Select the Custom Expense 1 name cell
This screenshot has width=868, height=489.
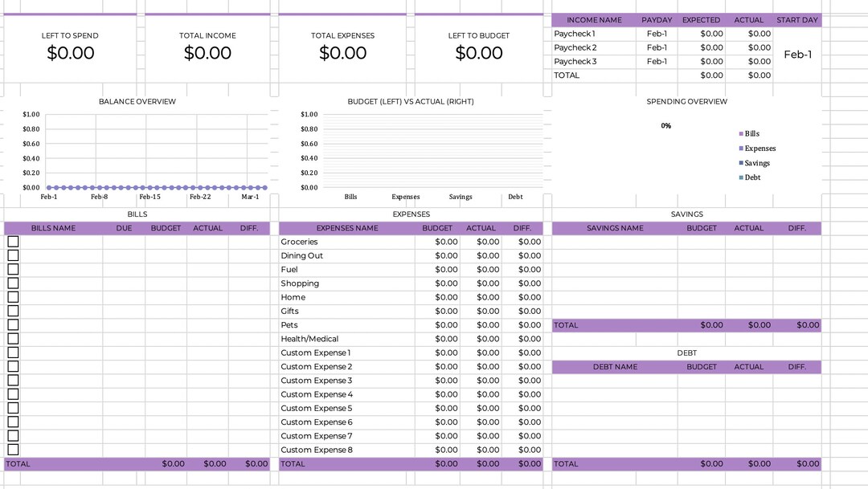coord(347,353)
